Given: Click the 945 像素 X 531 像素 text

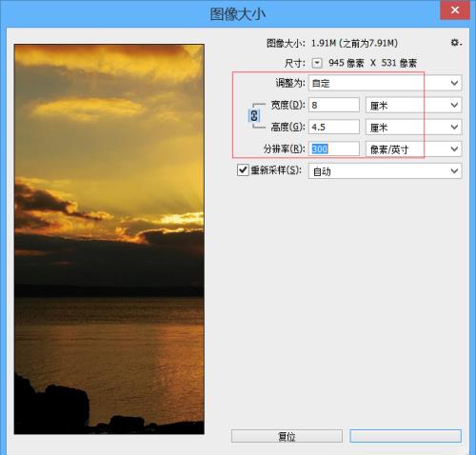Looking at the screenshot, I should pyautogui.click(x=372, y=63).
